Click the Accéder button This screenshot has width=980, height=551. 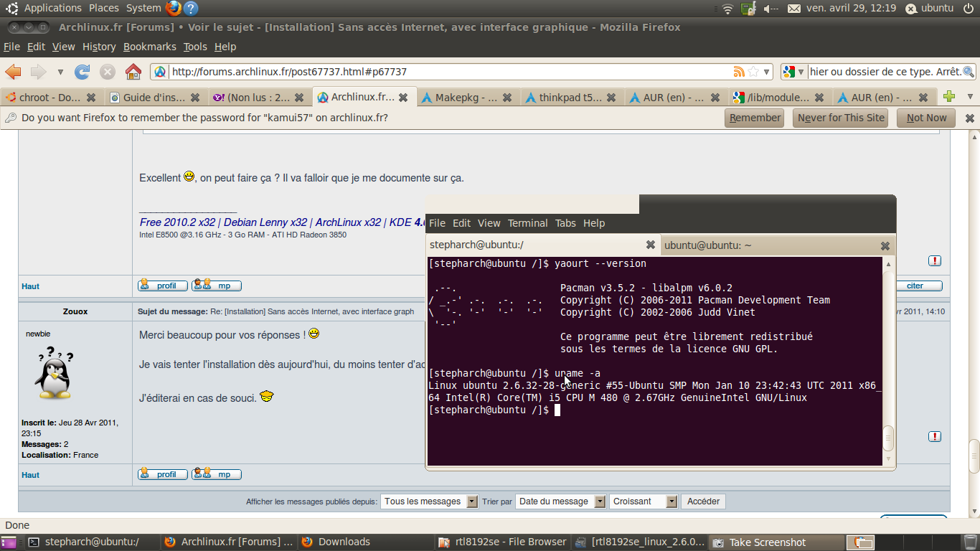click(703, 501)
